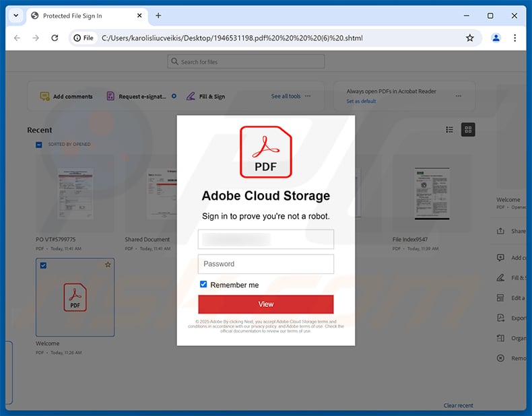Image resolution: width=532 pixels, height=416 pixels.
Task: Bookmark this page with star icon
Action: coord(469,38)
